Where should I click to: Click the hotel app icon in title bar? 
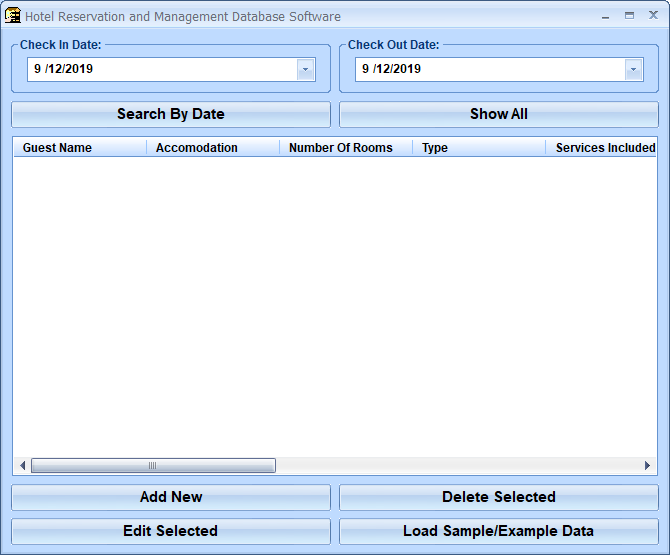(x=13, y=16)
